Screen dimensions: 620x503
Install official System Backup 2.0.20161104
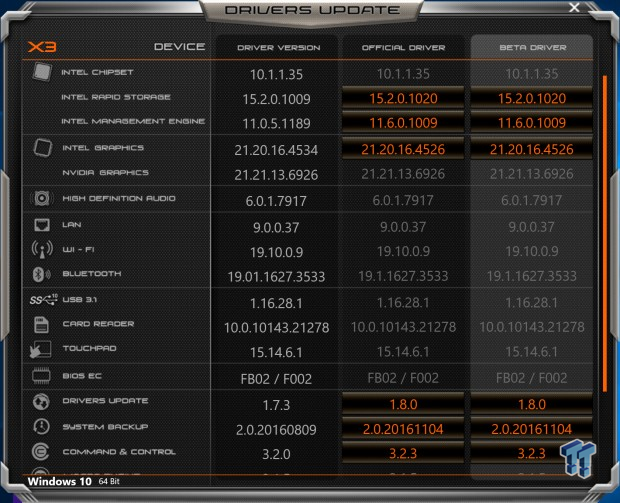click(x=403, y=429)
